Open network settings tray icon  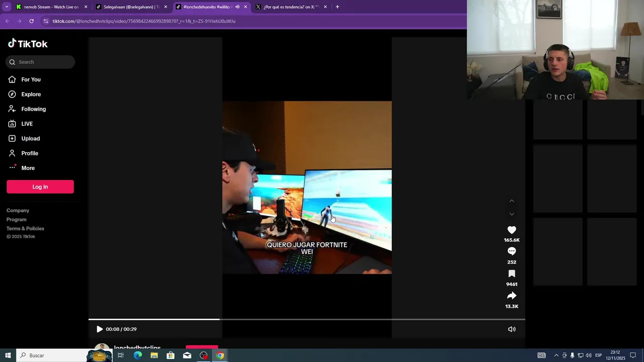581,355
